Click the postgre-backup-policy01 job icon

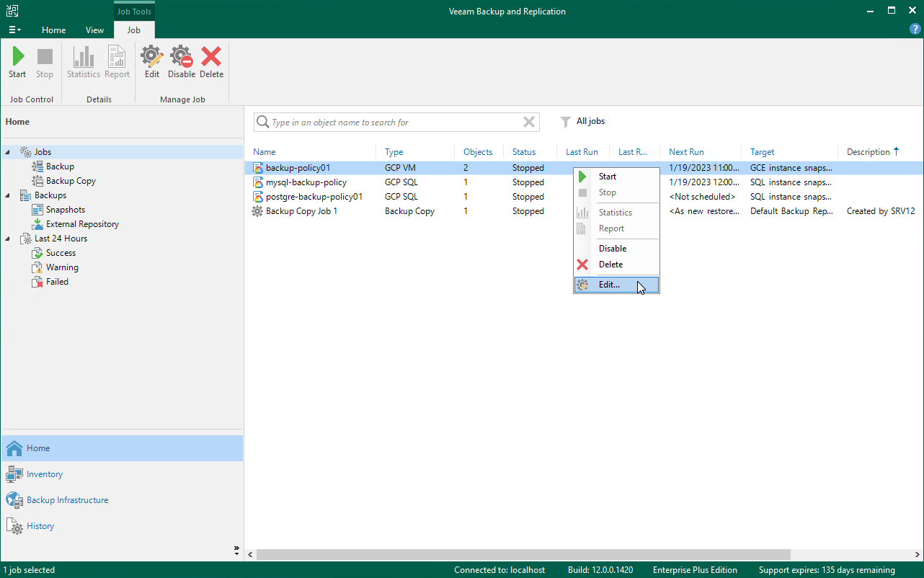coord(257,197)
